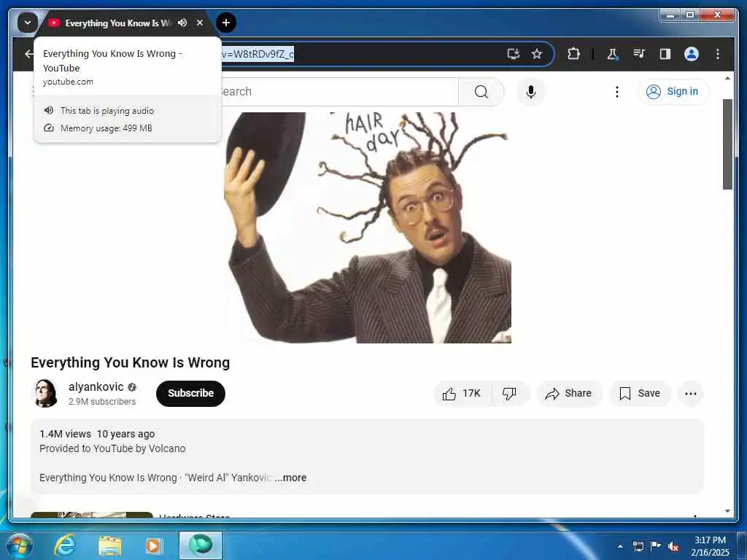This screenshot has height=560, width=747.
Task: Save the video to a playlist
Action: pyautogui.click(x=640, y=393)
